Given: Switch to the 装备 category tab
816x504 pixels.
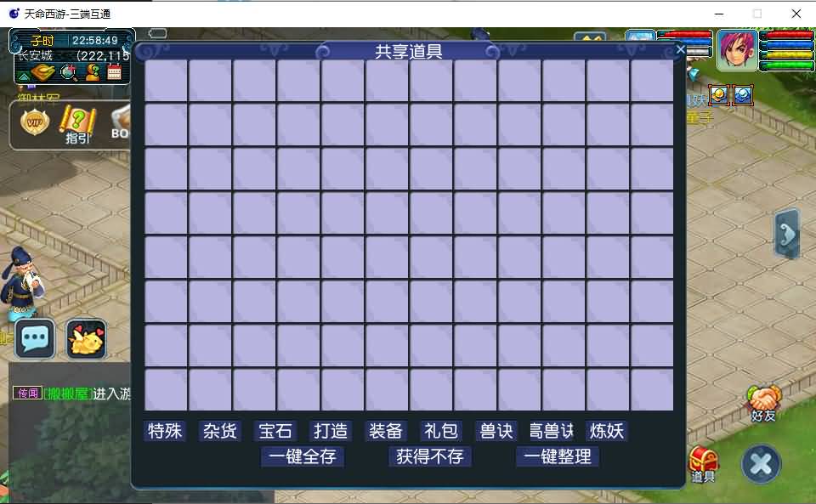Looking at the screenshot, I should (385, 431).
